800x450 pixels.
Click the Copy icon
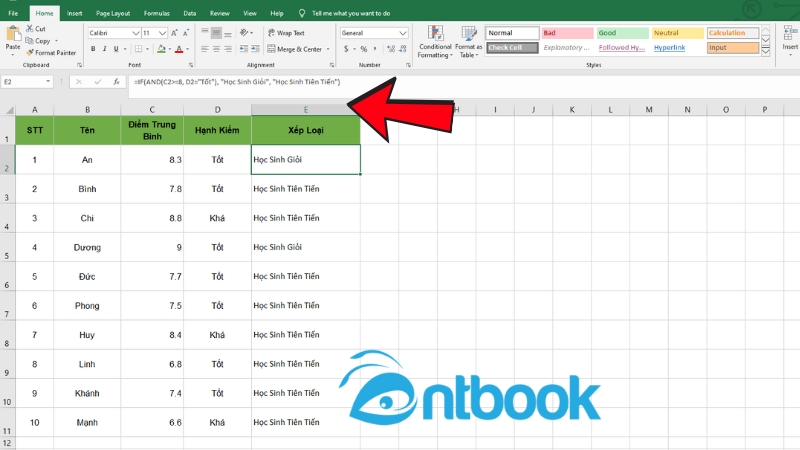tap(30, 41)
